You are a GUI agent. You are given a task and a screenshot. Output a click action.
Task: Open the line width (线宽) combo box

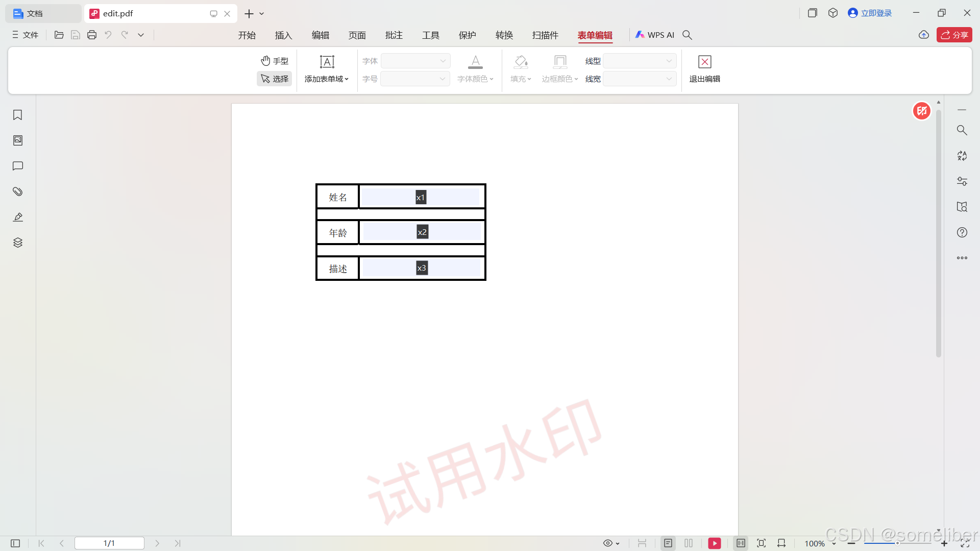pyautogui.click(x=640, y=79)
